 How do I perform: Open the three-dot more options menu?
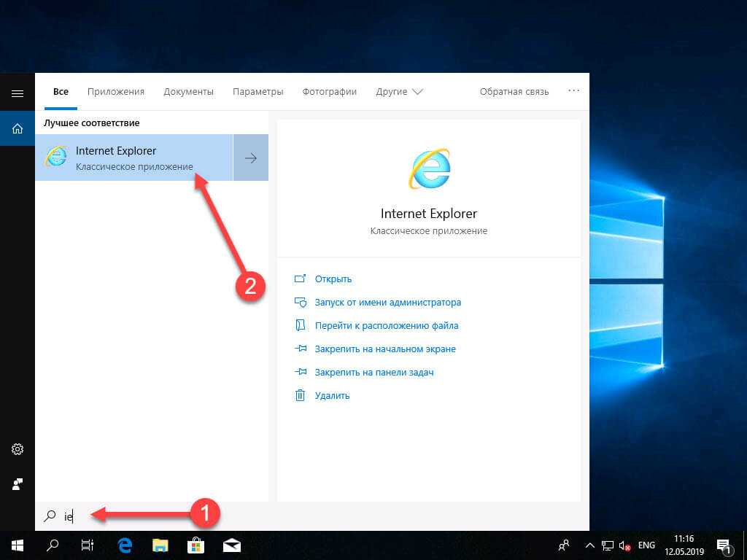573,92
